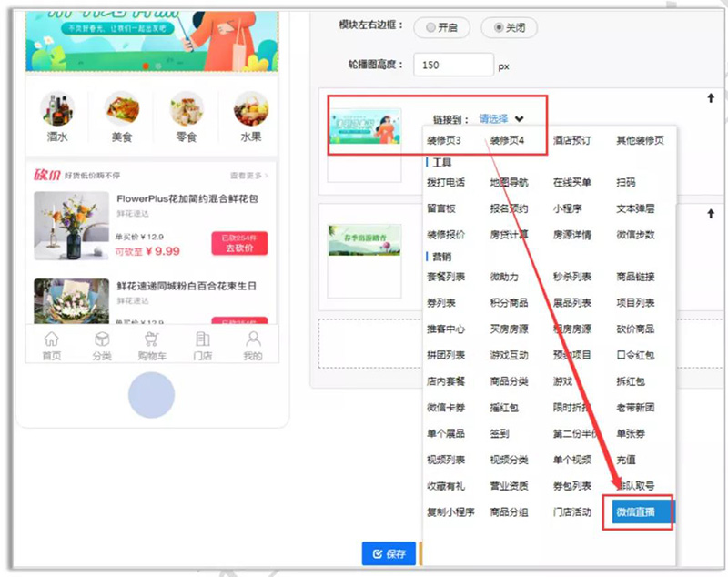Choose 微信卡券 from link menu
The height and width of the screenshot is (577, 728).
(x=446, y=408)
